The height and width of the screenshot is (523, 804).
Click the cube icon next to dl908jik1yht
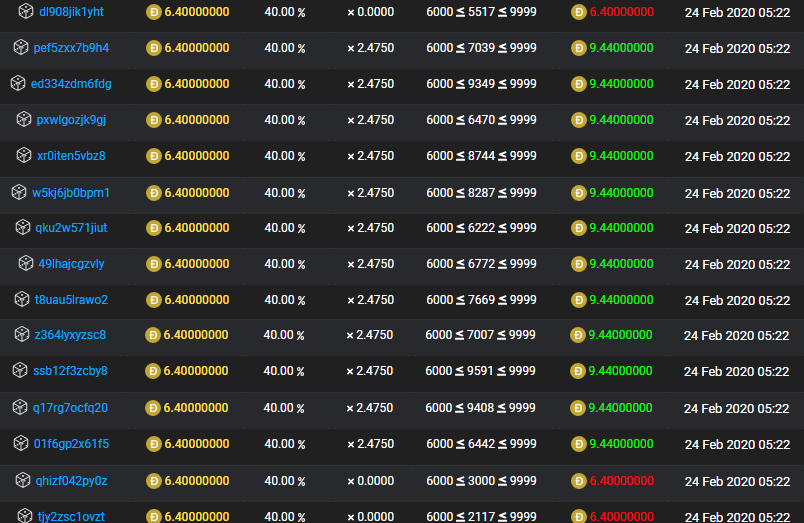(26, 12)
